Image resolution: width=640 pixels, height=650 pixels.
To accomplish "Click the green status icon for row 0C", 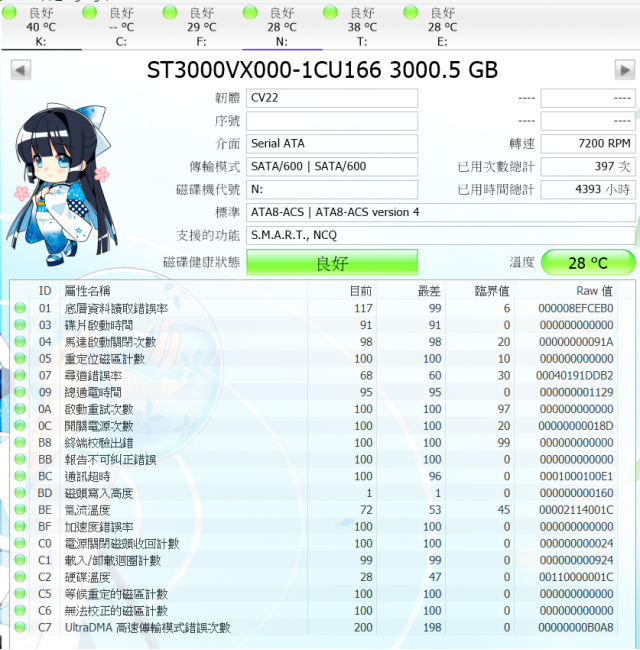I will 20,425.
